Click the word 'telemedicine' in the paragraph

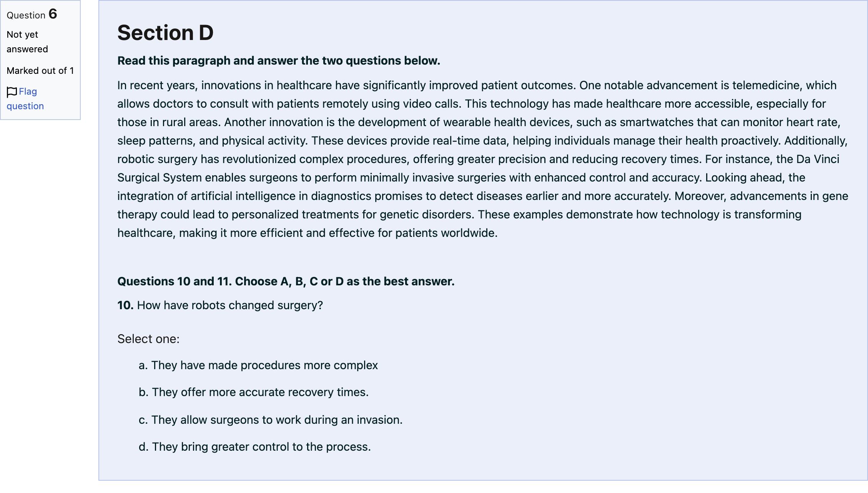(766, 85)
